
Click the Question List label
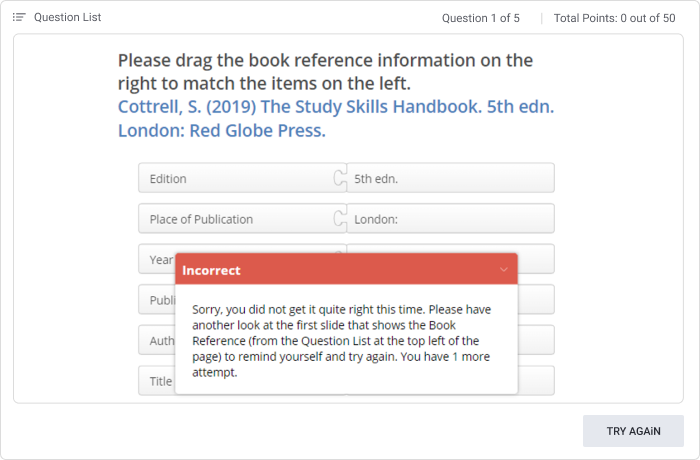coord(67,17)
